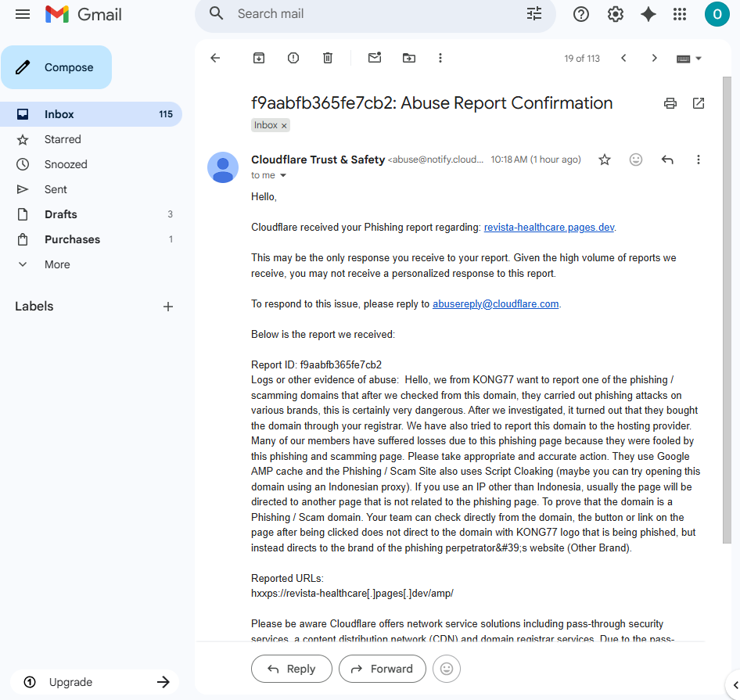This screenshot has height=700, width=740.
Task: Open the revista-healthcare.pages.dev link
Action: (549, 228)
